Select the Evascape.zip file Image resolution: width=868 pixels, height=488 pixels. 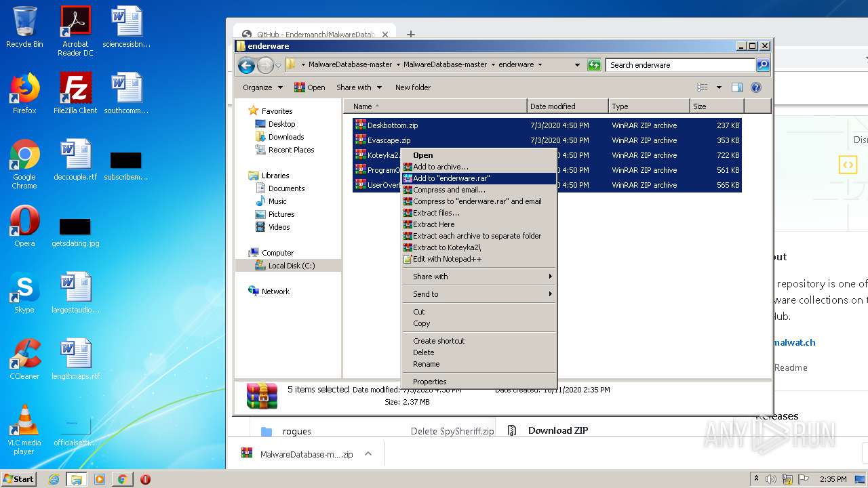click(x=547, y=140)
